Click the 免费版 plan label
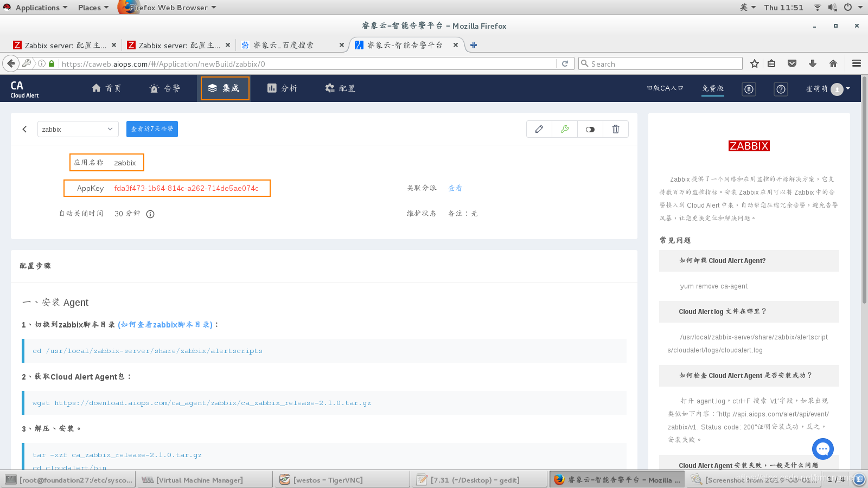 coord(713,88)
